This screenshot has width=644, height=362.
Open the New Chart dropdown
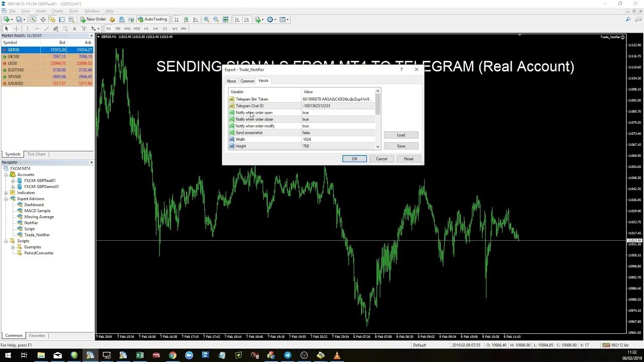coord(8,19)
